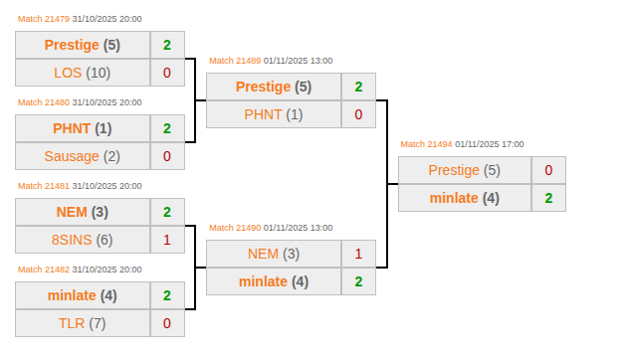Open the Match 21480 link
The height and width of the screenshot is (364, 629).
click(x=44, y=102)
